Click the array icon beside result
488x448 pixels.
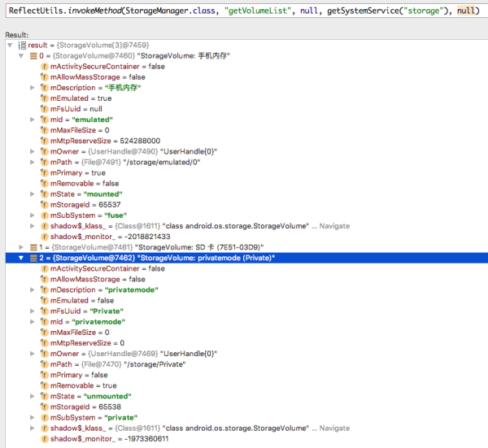tap(22, 46)
